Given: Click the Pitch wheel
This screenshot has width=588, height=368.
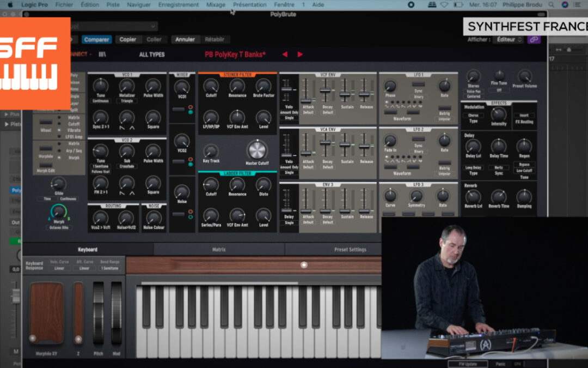Looking at the screenshot, I should [98, 313].
